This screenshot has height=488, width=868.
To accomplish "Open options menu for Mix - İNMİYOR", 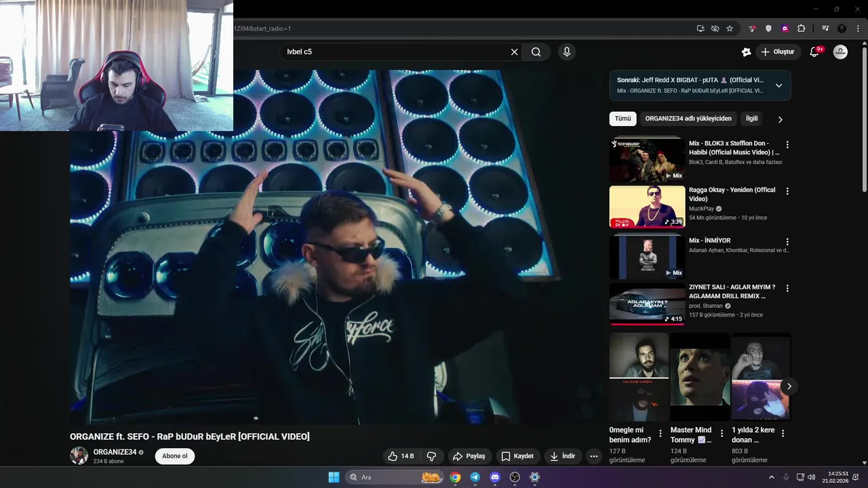I will pos(787,241).
